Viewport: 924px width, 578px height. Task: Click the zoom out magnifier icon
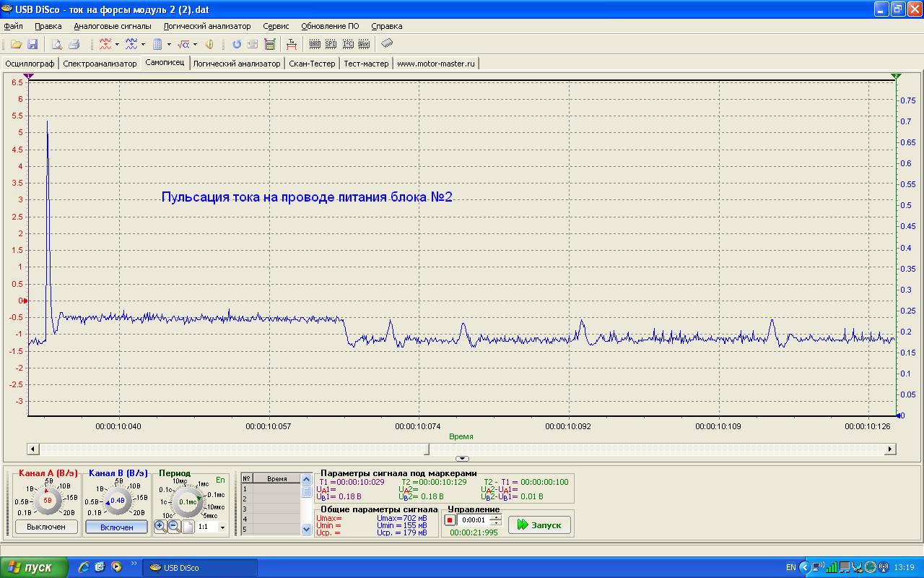174,527
